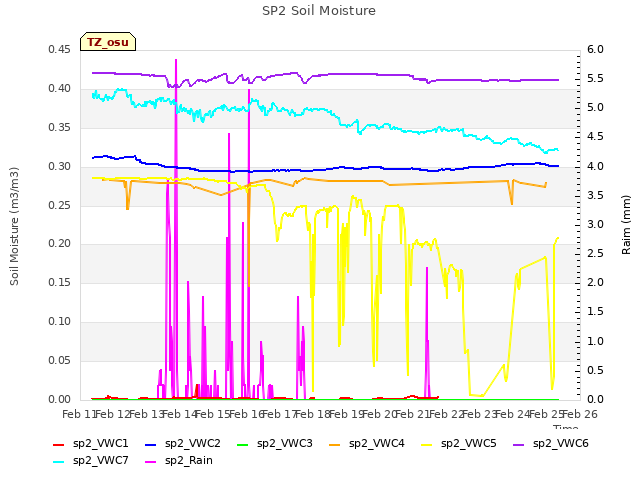640x480 pixels.
Task: Click the green sp2_VWC3 legend swatch
Action: coord(243,444)
